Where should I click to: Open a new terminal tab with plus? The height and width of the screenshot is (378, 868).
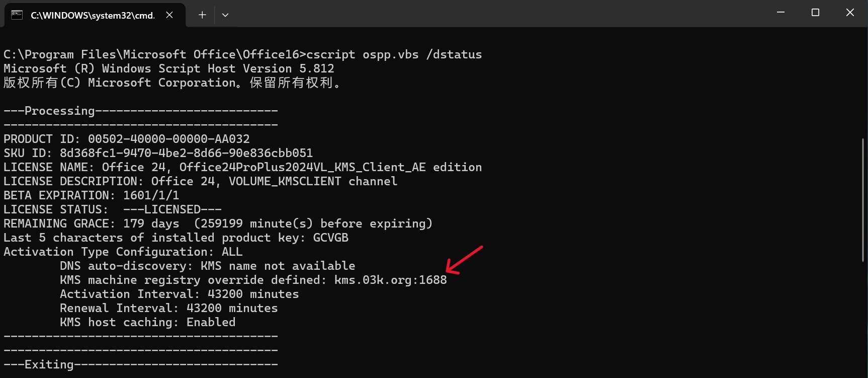tap(202, 15)
